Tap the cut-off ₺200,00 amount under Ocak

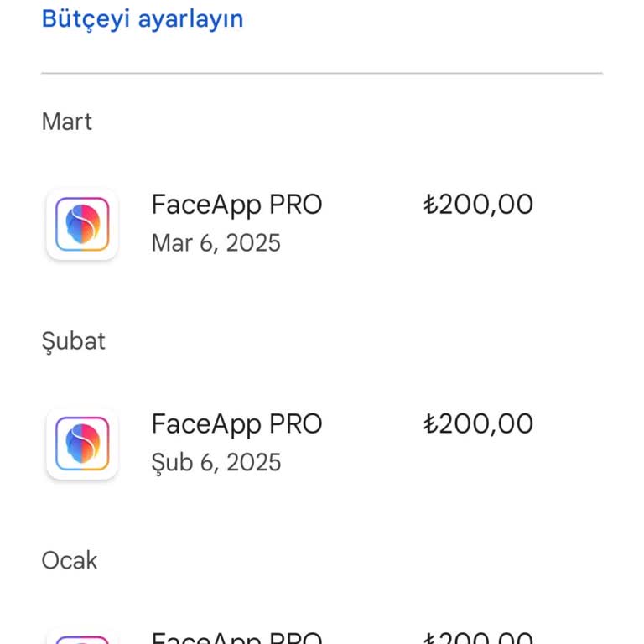479,639
